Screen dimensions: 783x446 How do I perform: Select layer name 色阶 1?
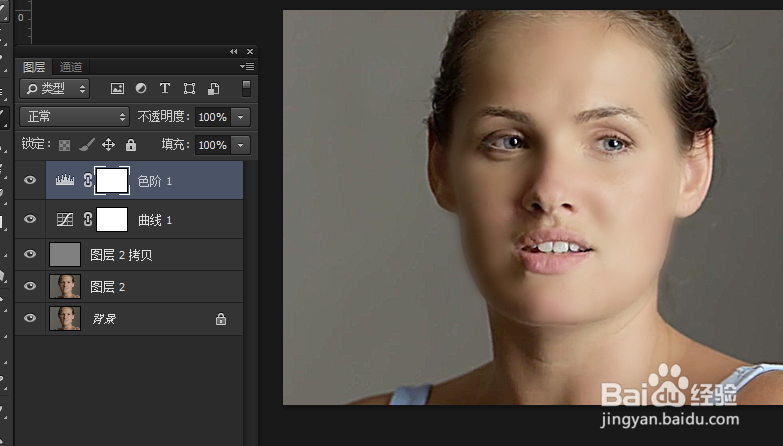[x=155, y=181]
